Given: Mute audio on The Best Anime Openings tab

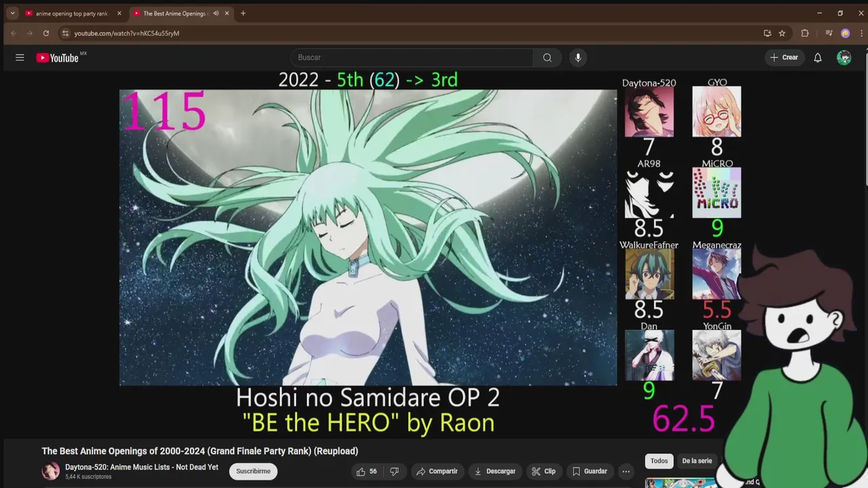Looking at the screenshot, I should pyautogui.click(x=216, y=13).
